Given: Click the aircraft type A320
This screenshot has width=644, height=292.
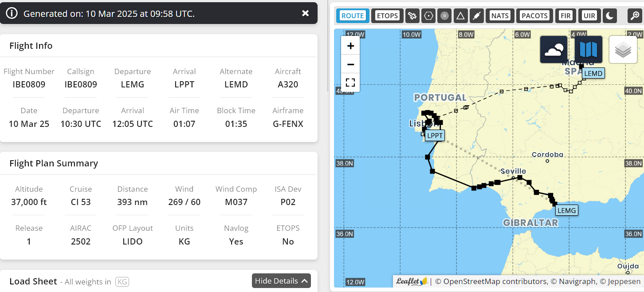Looking at the screenshot, I should point(288,84).
